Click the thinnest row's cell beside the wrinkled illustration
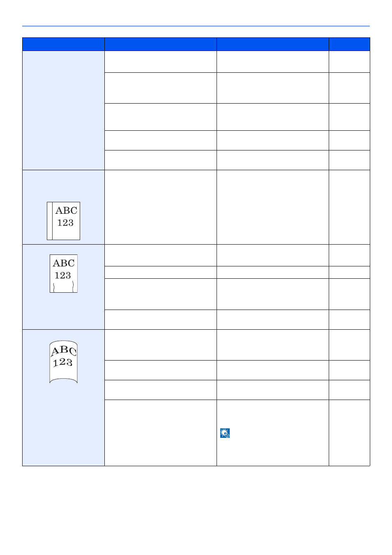The width and height of the screenshot is (392, 555). pyautogui.click(x=161, y=272)
